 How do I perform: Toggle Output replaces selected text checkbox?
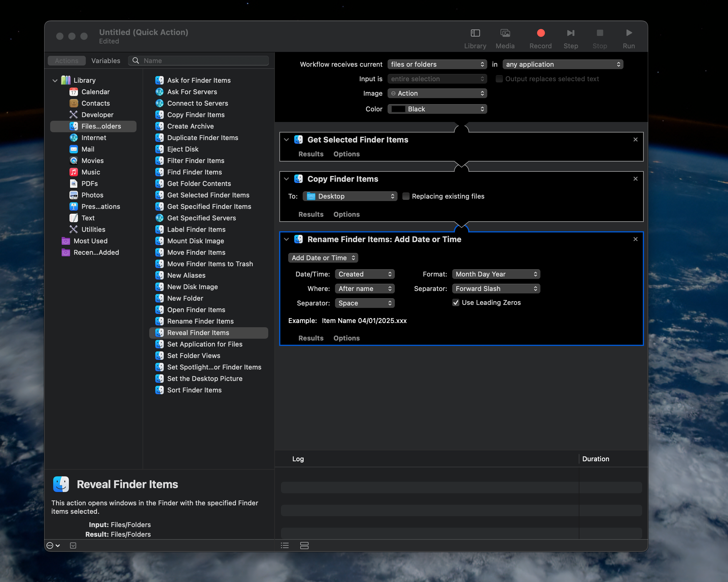click(499, 79)
